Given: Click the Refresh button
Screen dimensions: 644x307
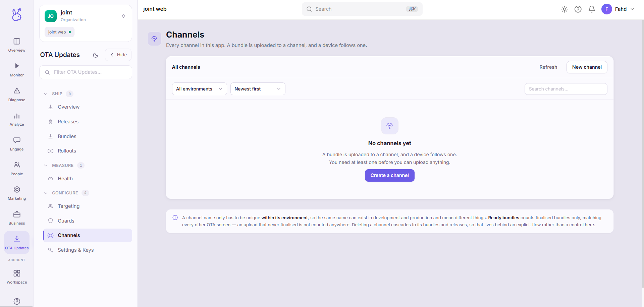Looking at the screenshot, I should click(548, 67).
